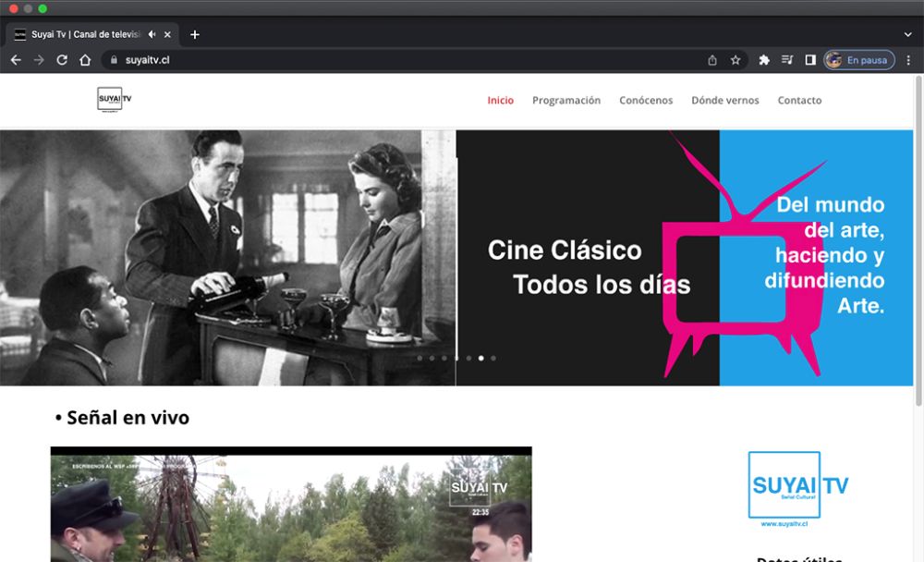This screenshot has height=562, width=924.
Task: Click the browser back arrow
Action: click(x=16, y=60)
